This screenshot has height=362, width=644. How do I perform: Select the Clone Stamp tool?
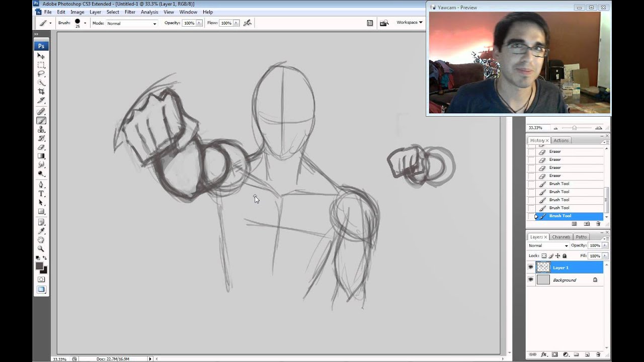[x=41, y=130]
